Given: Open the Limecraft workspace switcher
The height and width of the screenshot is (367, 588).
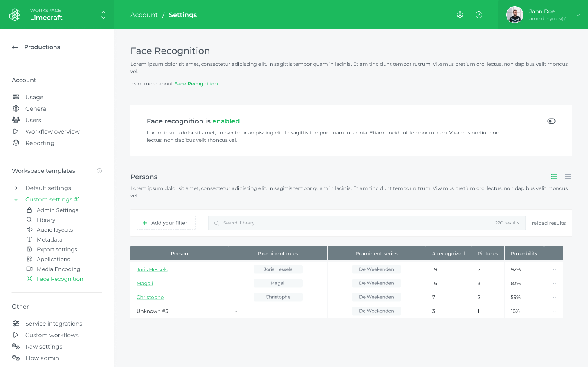Looking at the screenshot, I should pyautogui.click(x=103, y=15).
